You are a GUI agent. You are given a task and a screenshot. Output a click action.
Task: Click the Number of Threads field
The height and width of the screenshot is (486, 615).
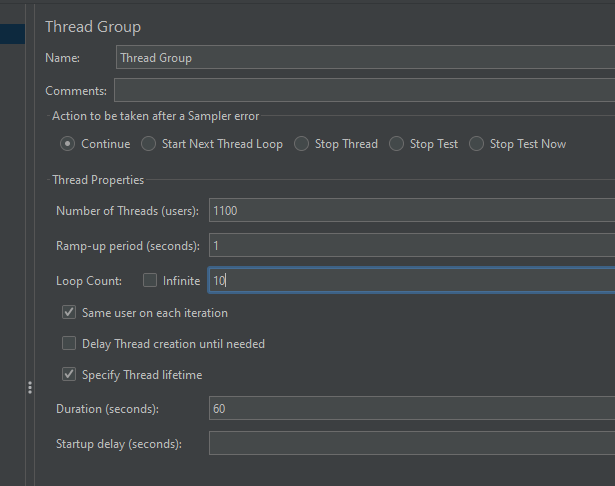(x=411, y=210)
